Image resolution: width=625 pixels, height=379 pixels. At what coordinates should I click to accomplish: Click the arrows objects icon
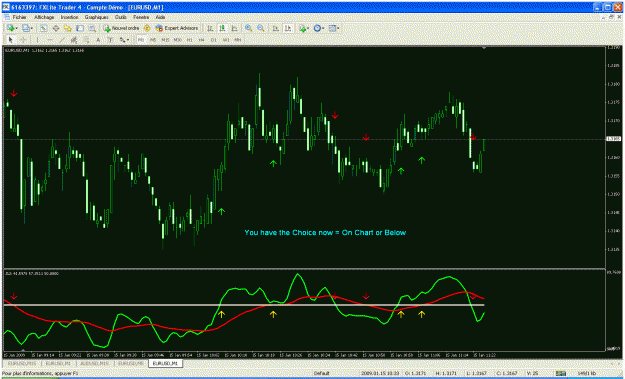click(122, 40)
